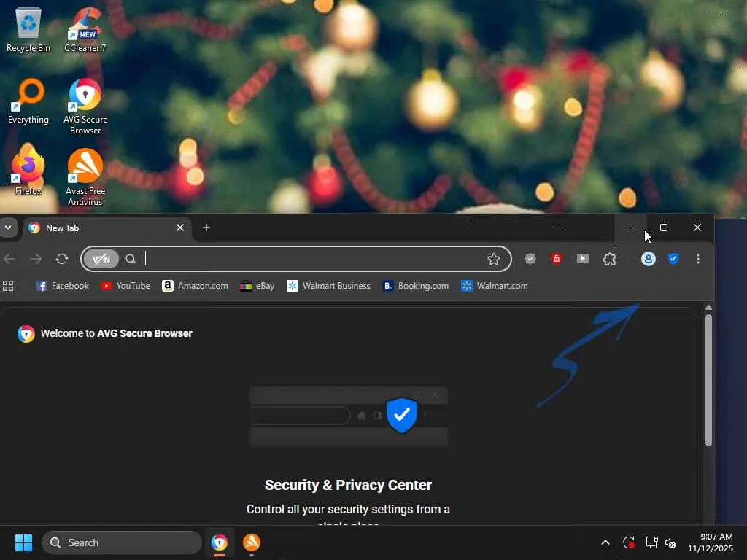Select AVG Secure Browser desktop shortcut

pos(85,106)
